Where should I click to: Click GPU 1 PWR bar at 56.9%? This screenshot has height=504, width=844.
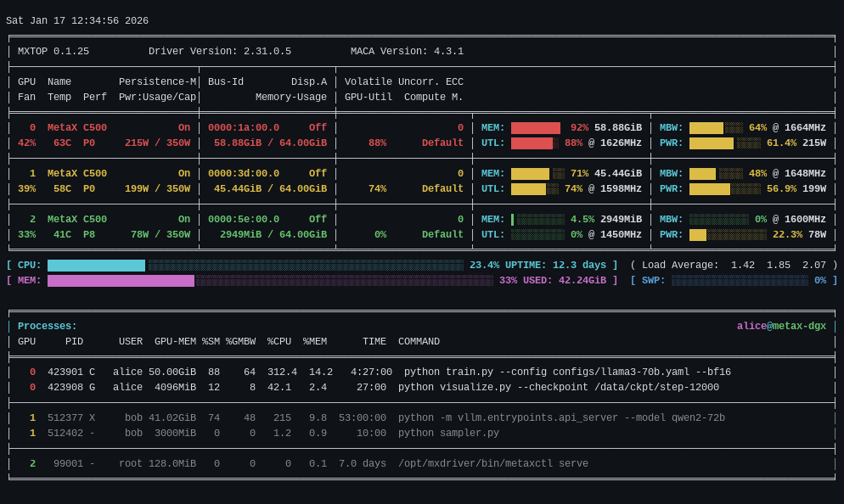coord(725,188)
